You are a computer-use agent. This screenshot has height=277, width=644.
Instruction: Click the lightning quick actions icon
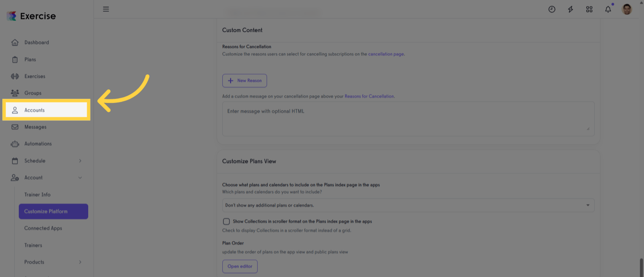[570, 9]
